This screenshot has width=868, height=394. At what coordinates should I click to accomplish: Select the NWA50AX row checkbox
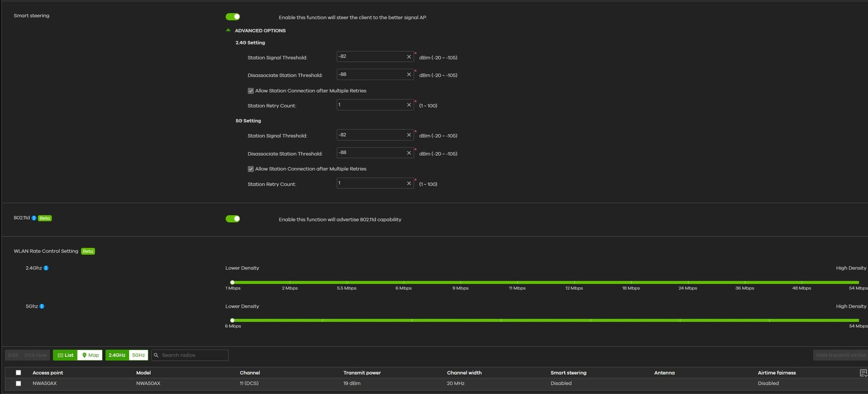18,384
